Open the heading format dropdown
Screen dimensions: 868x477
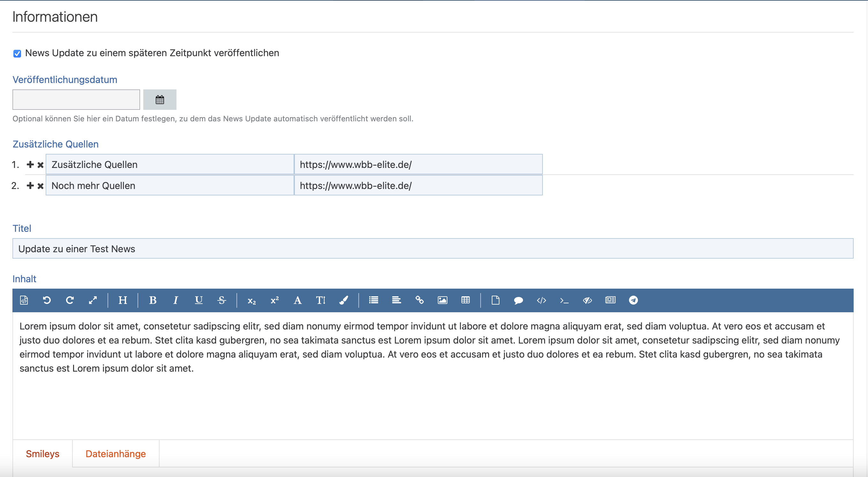tap(123, 300)
